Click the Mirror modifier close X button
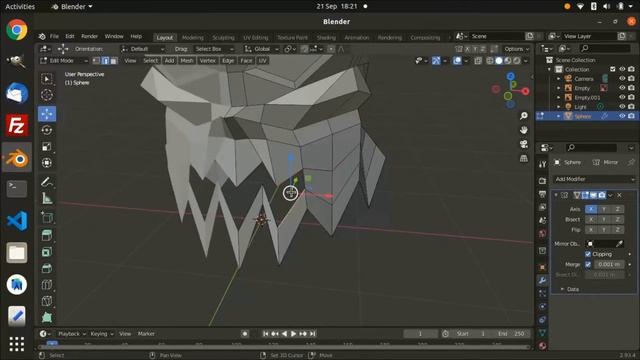Image resolution: width=640 pixels, height=360 pixels. point(619,195)
